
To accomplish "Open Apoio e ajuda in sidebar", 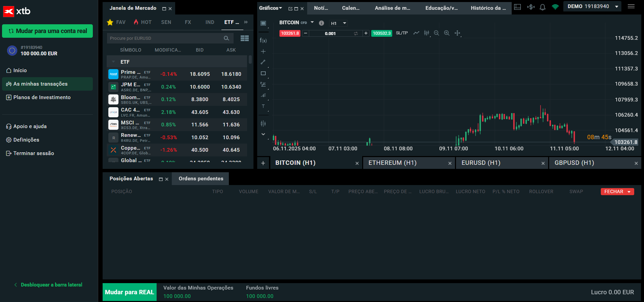I will coord(47,126).
